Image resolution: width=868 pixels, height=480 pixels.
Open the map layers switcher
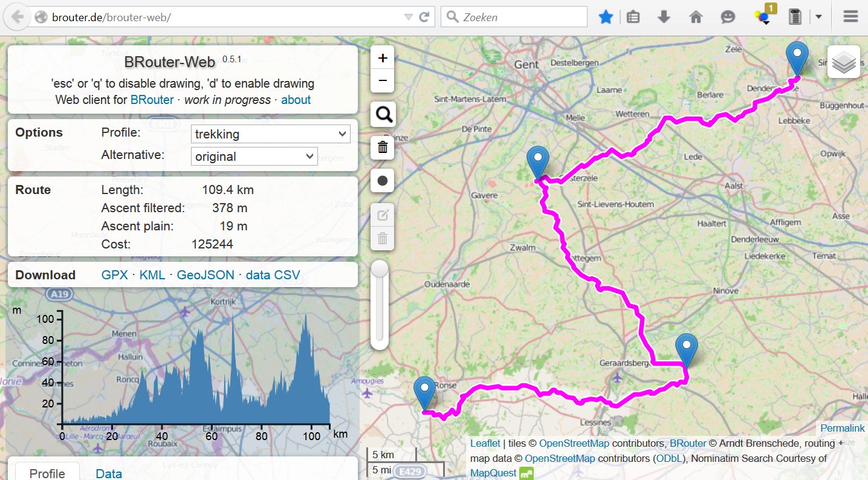(x=844, y=62)
